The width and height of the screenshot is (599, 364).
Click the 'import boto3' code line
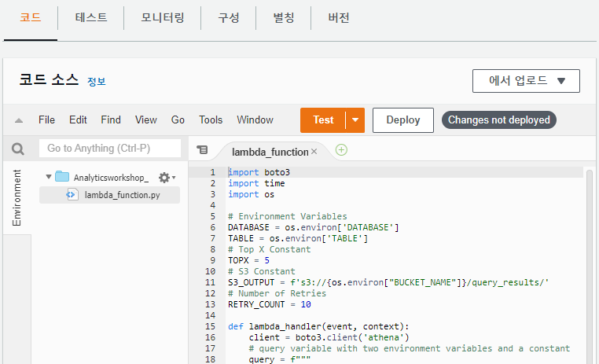click(259, 173)
